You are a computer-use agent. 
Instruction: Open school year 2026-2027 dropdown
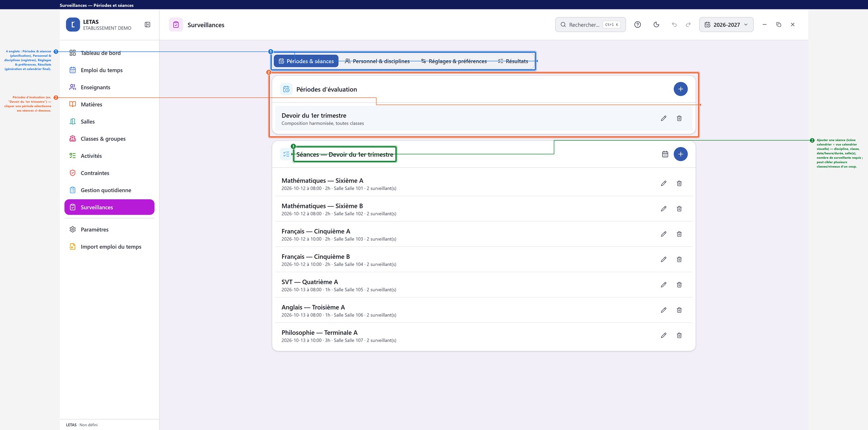coord(726,24)
